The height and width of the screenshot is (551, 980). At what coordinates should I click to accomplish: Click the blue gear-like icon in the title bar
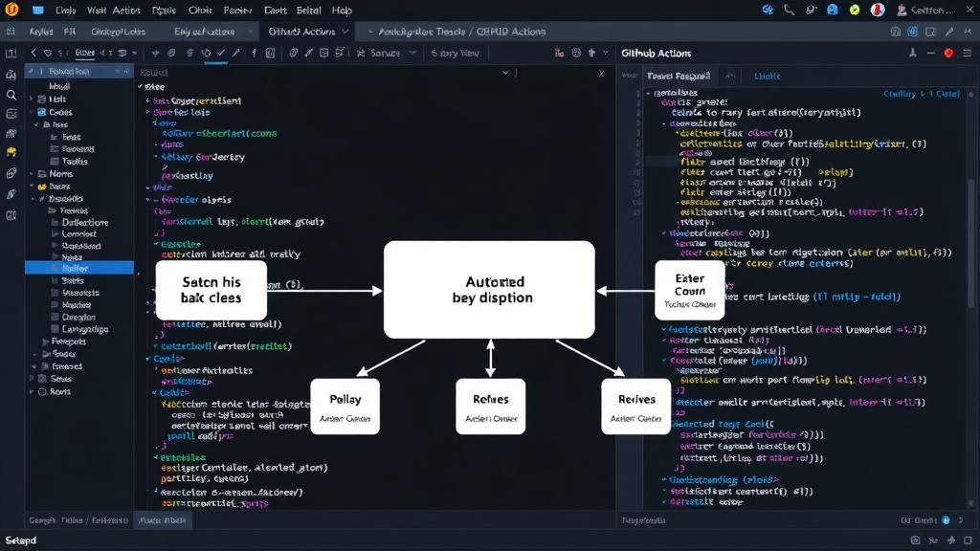click(768, 10)
